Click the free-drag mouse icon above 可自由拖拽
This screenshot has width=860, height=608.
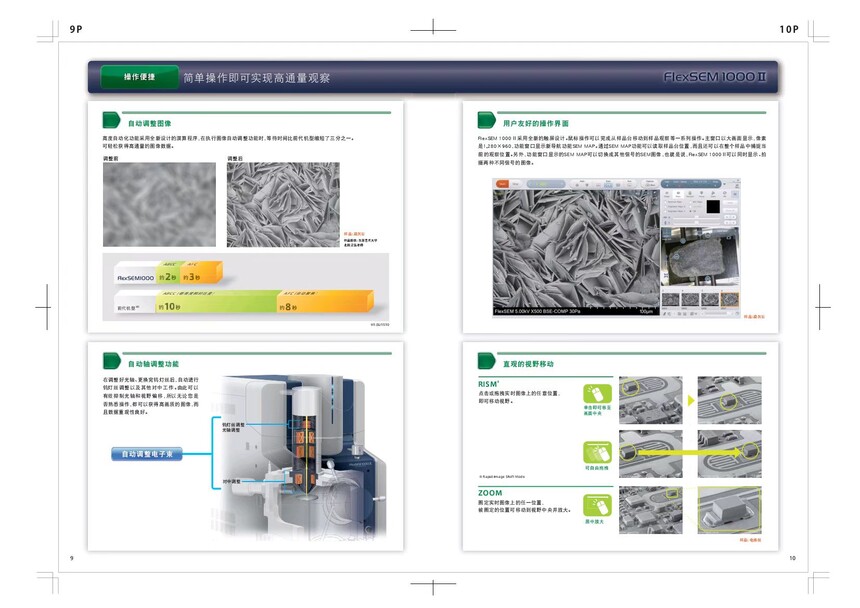tap(597, 452)
